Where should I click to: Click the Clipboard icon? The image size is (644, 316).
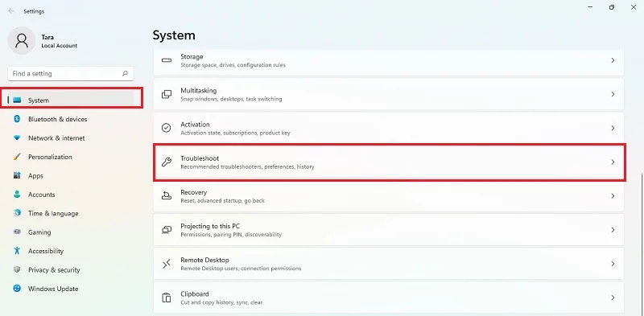[167, 298]
